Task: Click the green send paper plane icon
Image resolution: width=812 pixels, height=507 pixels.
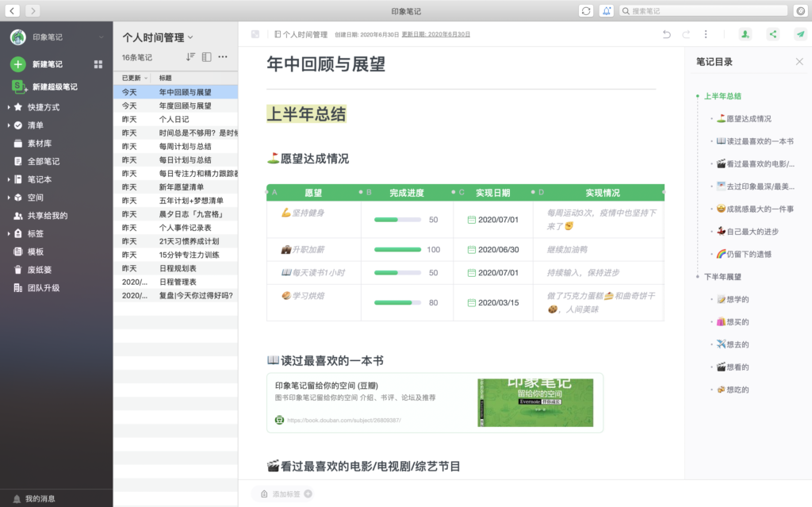Action: click(x=801, y=34)
